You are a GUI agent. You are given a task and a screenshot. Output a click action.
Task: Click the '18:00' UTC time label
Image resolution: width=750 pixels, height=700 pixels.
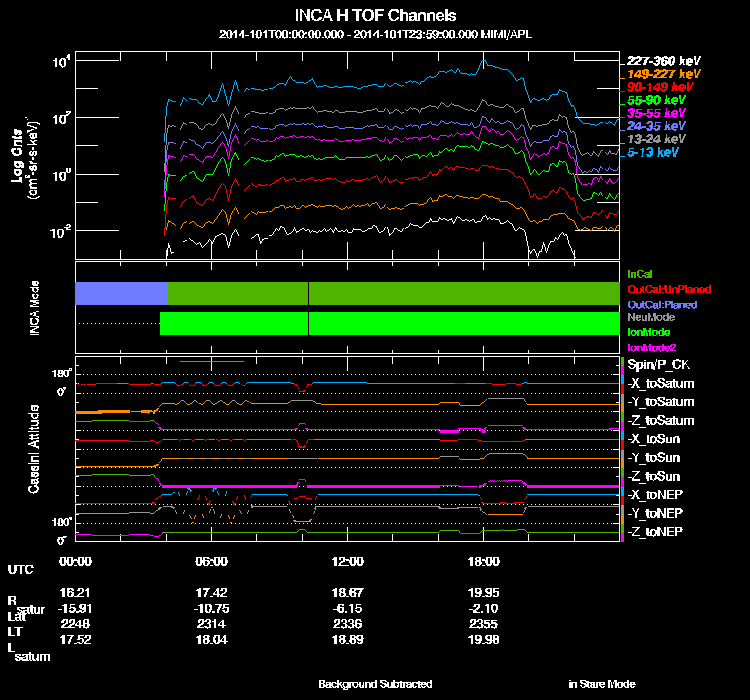484,561
